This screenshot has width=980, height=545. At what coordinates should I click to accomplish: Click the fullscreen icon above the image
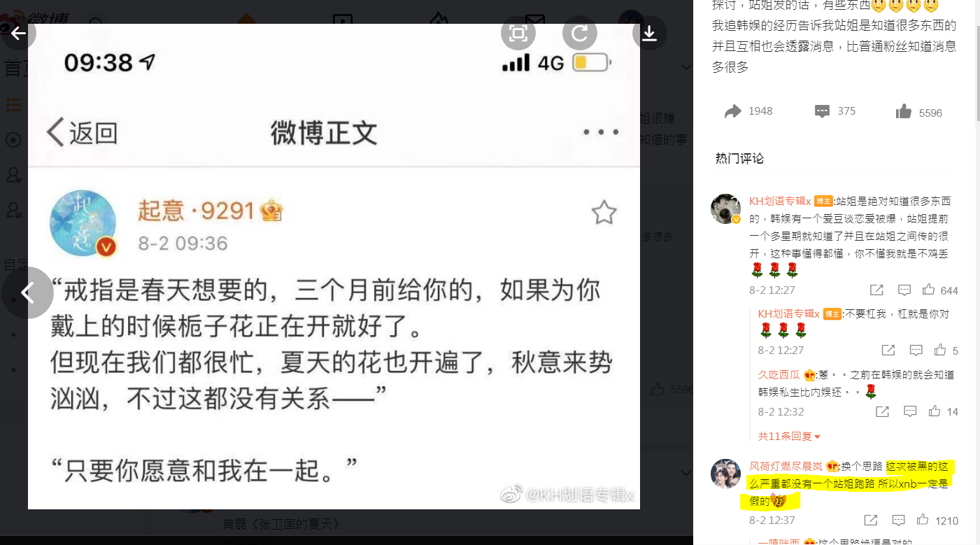[518, 33]
